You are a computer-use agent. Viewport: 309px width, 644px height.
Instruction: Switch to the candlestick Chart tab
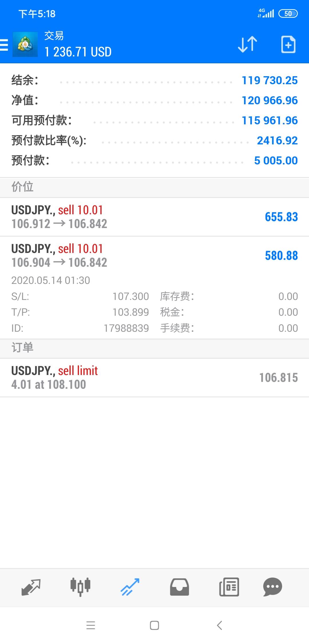tap(80, 587)
